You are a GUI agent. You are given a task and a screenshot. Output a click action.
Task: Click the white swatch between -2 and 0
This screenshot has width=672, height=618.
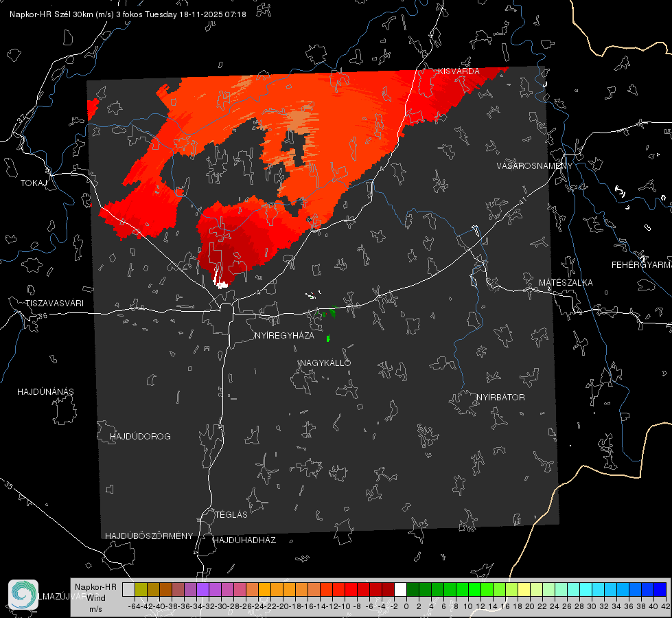(400, 590)
